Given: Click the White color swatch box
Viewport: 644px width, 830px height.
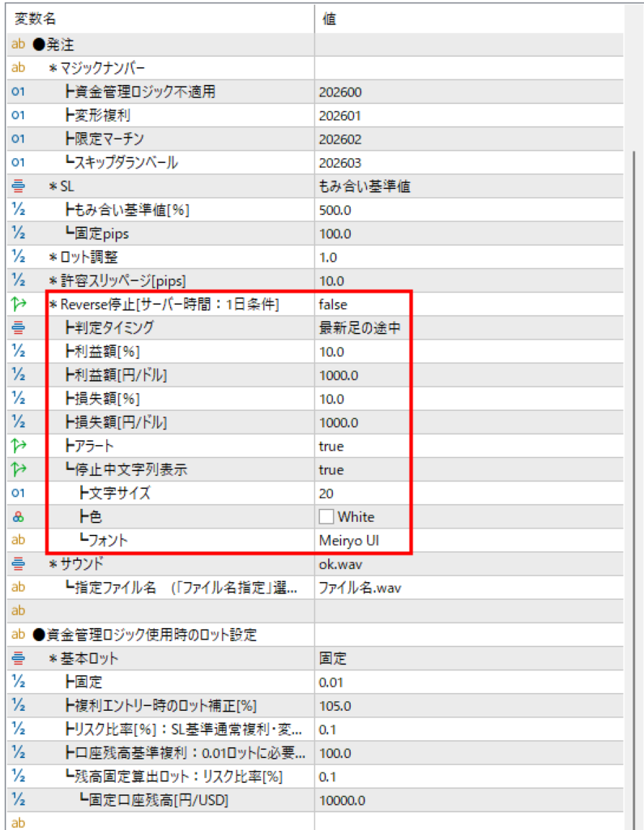Looking at the screenshot, I should [x=326, y=516].
